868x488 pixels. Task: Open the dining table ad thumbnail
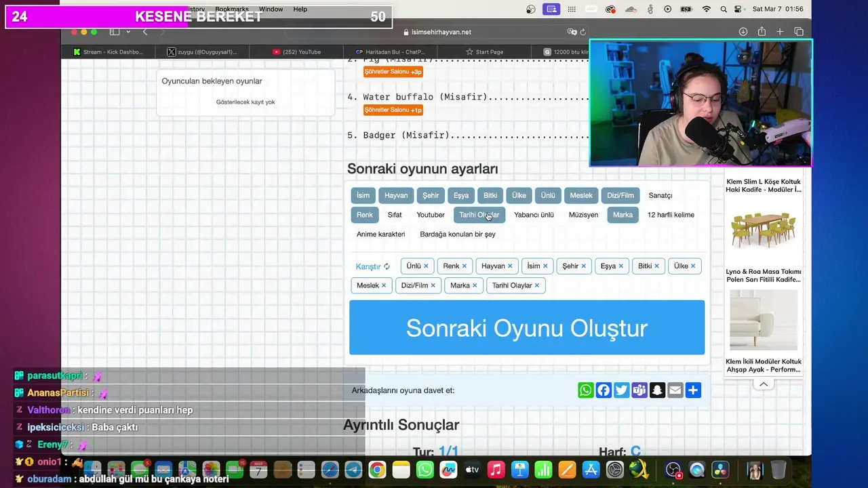[764, 230]
